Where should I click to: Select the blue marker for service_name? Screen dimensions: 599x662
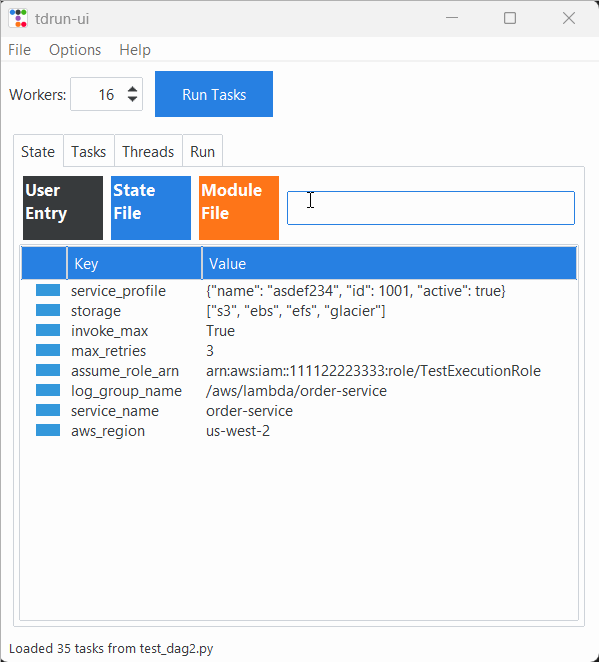click(48, 410)
